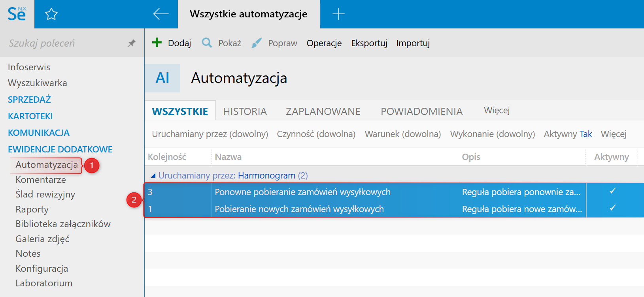Click the green plus Dodaj icon
The image size is (644, 297).
pos(157,43)
